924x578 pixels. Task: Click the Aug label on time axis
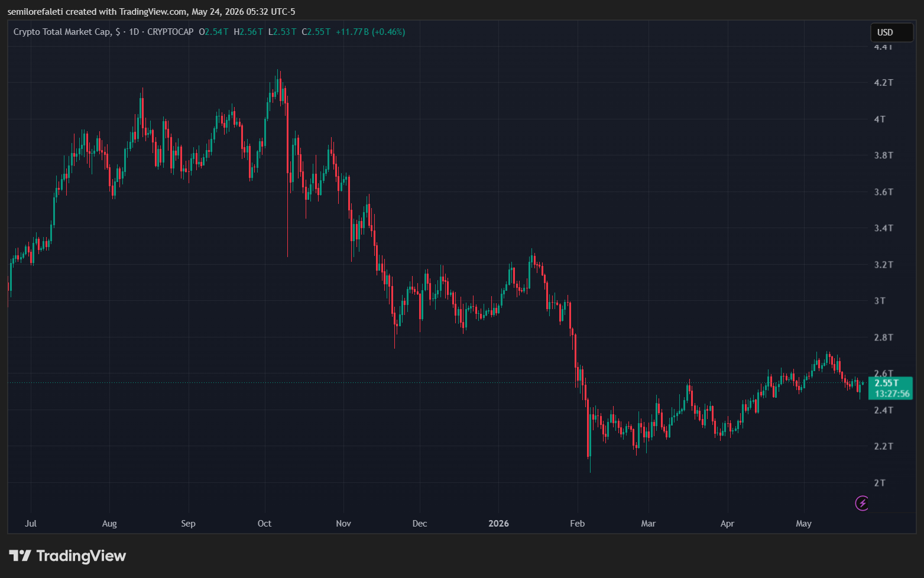pos(109,524)
